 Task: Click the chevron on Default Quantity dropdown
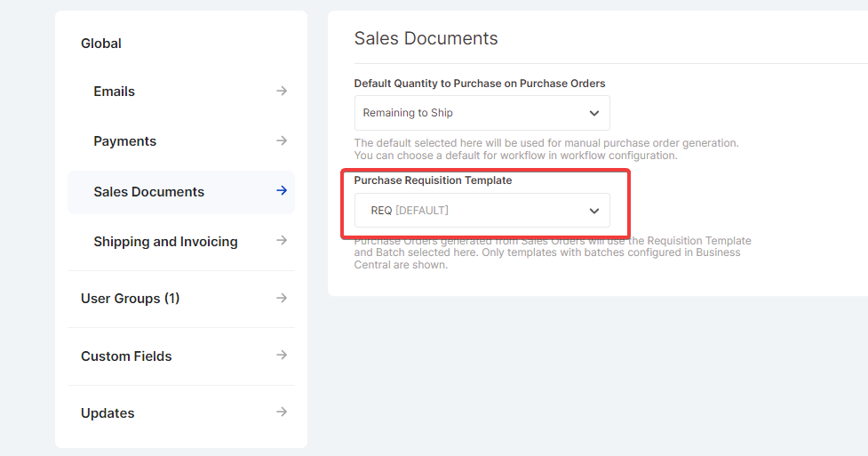click(x=593, y=113)
